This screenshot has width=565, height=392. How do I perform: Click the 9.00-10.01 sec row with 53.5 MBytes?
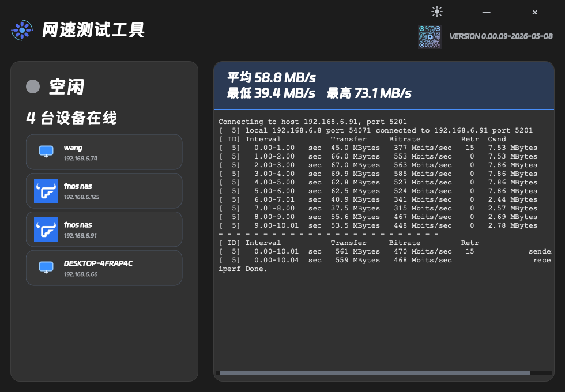[x=378, y=225]
